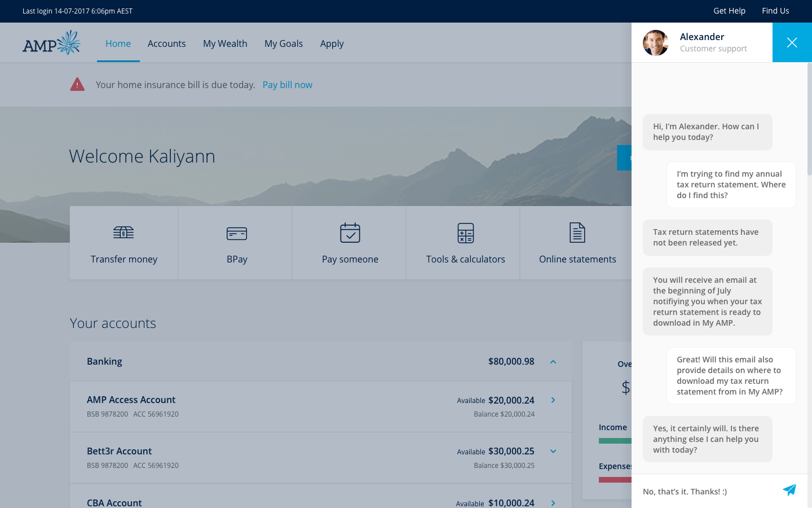Image resolution: width=812 pixels, height=508 pixels.
Task: Click the Transfer money label
Action: click(x=124, y=259)
